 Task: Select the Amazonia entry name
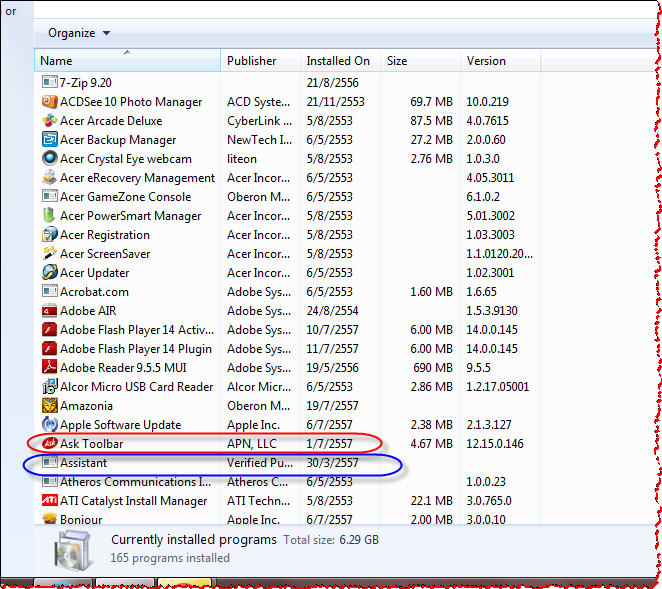click(87, 406)
